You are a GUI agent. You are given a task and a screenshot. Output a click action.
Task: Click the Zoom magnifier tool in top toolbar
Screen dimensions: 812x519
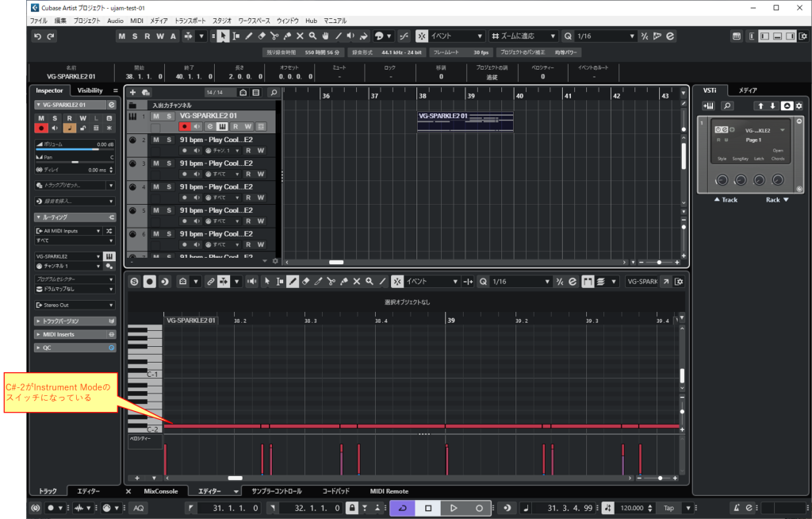pyautogui.click(x=312, y=37)
